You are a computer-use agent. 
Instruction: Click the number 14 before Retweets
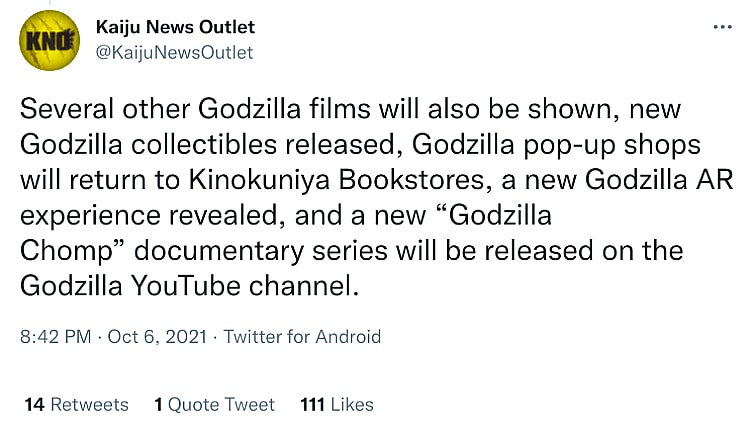point(34,404)
